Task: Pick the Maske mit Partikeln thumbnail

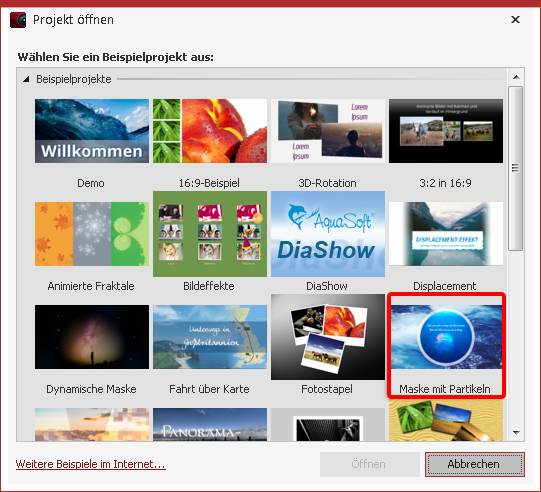Action: point(446,337)
